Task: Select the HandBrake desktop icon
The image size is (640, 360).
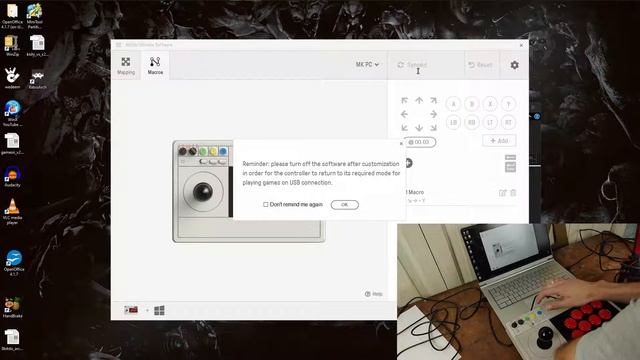Action: click(x=12, y=308)
